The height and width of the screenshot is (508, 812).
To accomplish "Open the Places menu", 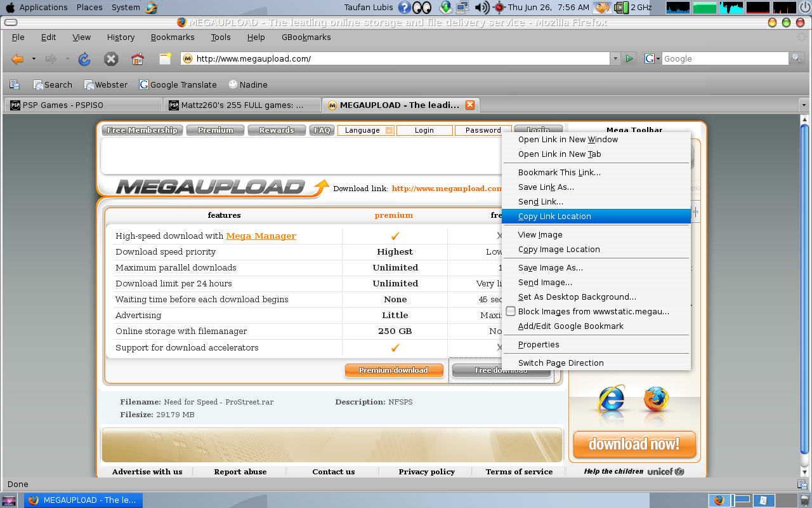I will 89,8.
